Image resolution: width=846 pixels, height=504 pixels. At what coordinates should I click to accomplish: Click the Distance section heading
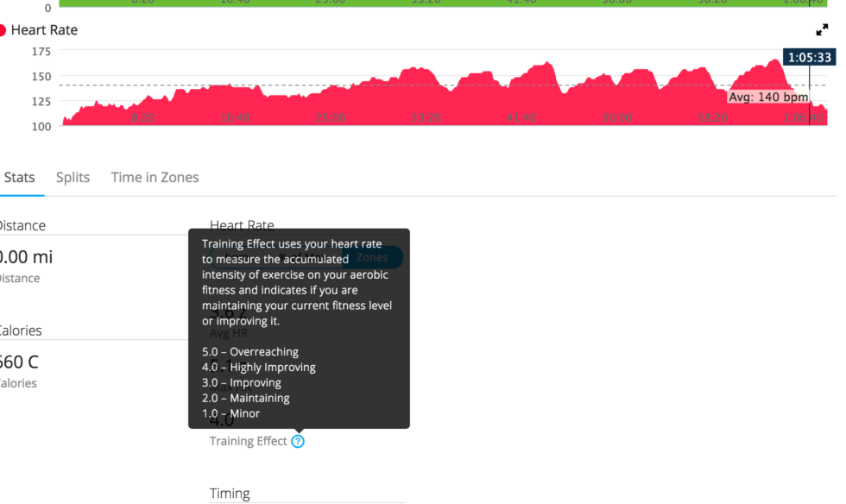click(22, 225)
